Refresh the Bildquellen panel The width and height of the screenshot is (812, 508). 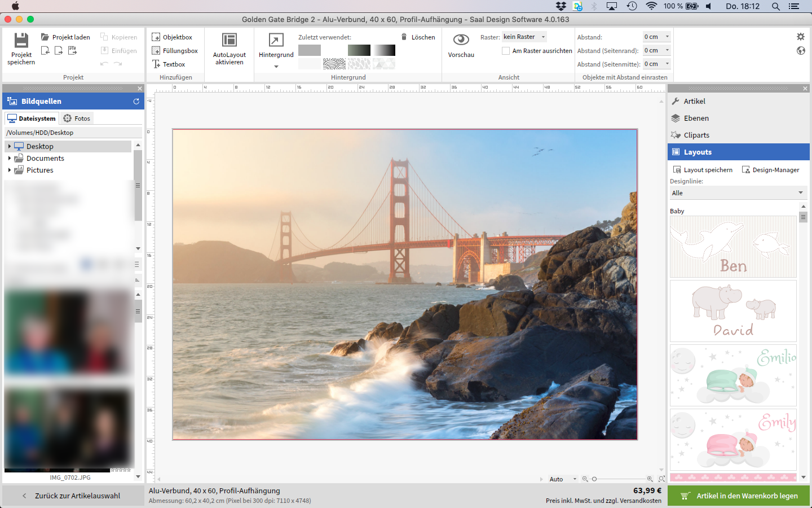[x=136, y=102]
